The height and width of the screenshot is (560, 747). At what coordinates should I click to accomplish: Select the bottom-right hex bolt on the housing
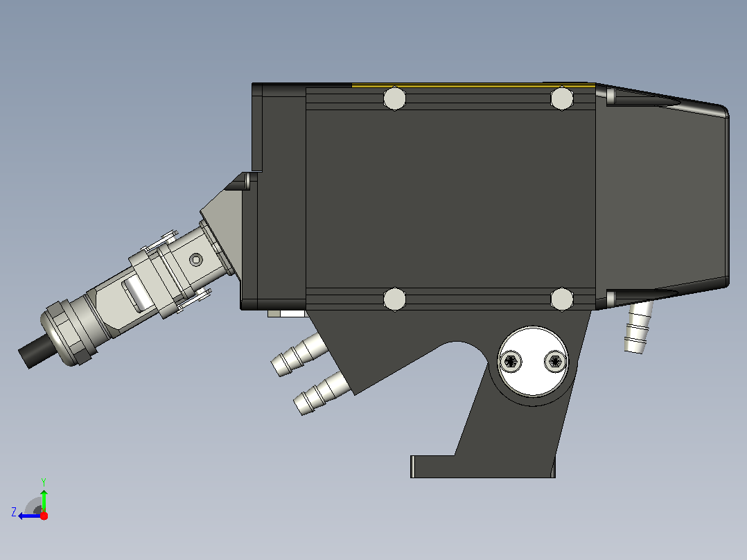(x=562, y=299)
